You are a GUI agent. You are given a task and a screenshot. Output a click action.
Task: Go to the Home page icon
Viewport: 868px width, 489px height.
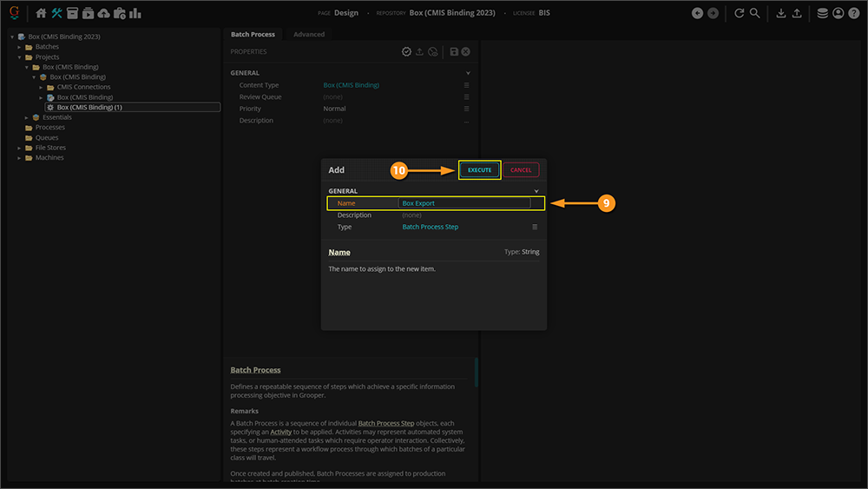click(x=41, y=13)
